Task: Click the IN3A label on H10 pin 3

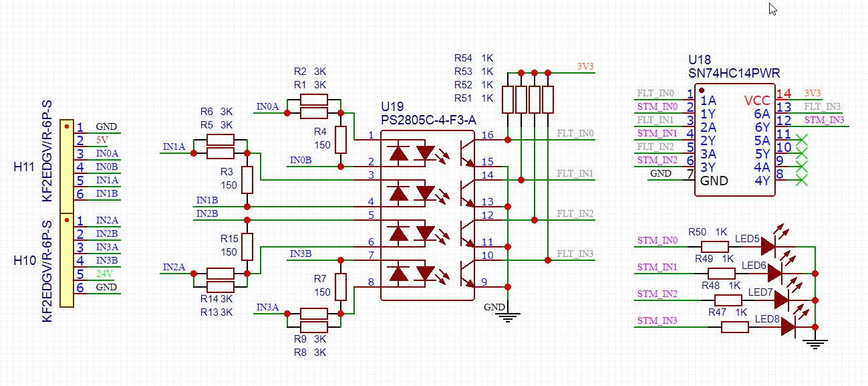Action: pos(107,247)
